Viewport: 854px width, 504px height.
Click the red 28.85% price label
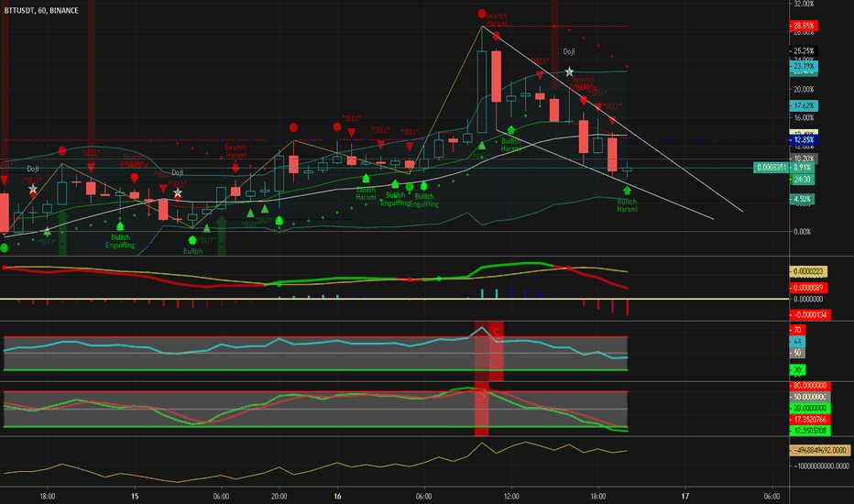pyautogui.click(x=804, y=26)
